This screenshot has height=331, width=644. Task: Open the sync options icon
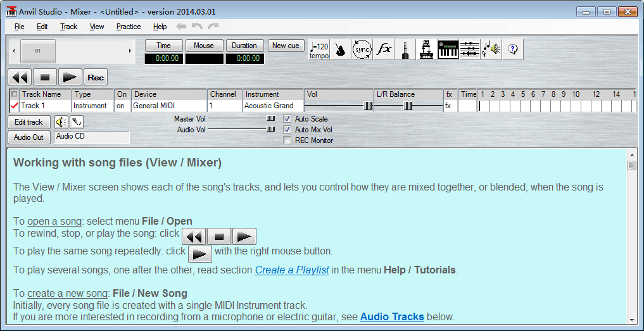pos(362,50)
